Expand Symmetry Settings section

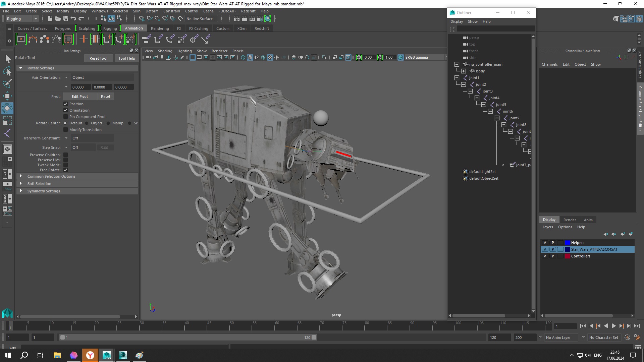coord(21,191)
